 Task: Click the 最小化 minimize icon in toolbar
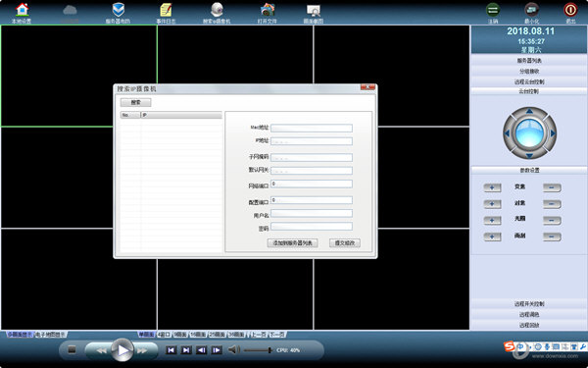tap(531, 10)
